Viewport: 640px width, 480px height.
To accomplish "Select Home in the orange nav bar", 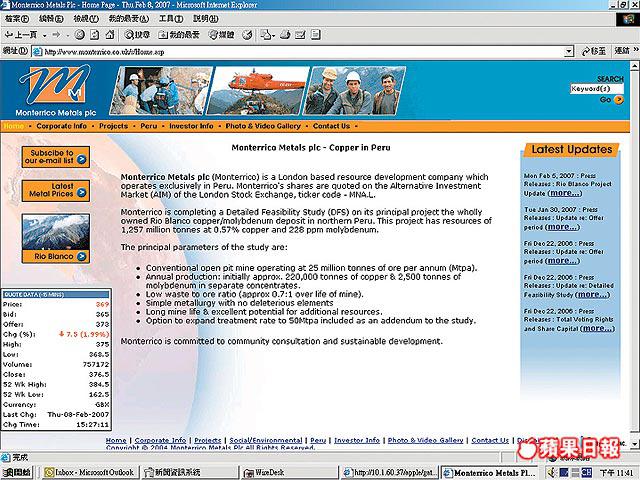I will tap(13, 126).
